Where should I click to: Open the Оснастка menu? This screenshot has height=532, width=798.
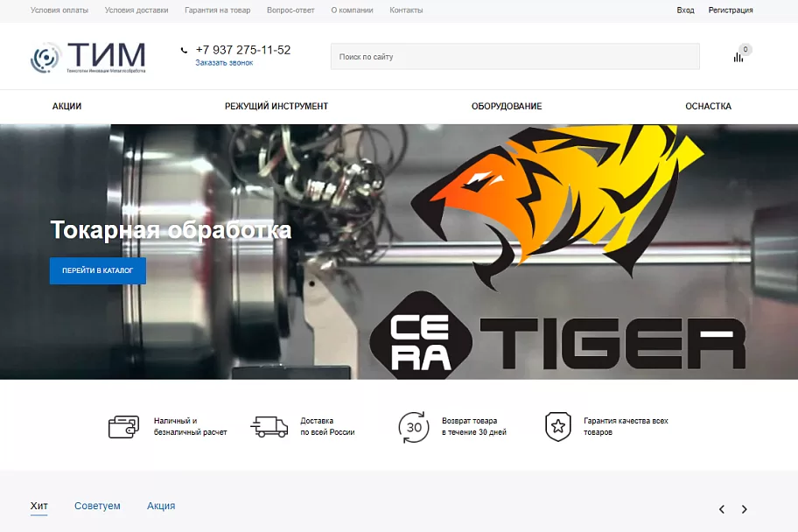(708, 106)
